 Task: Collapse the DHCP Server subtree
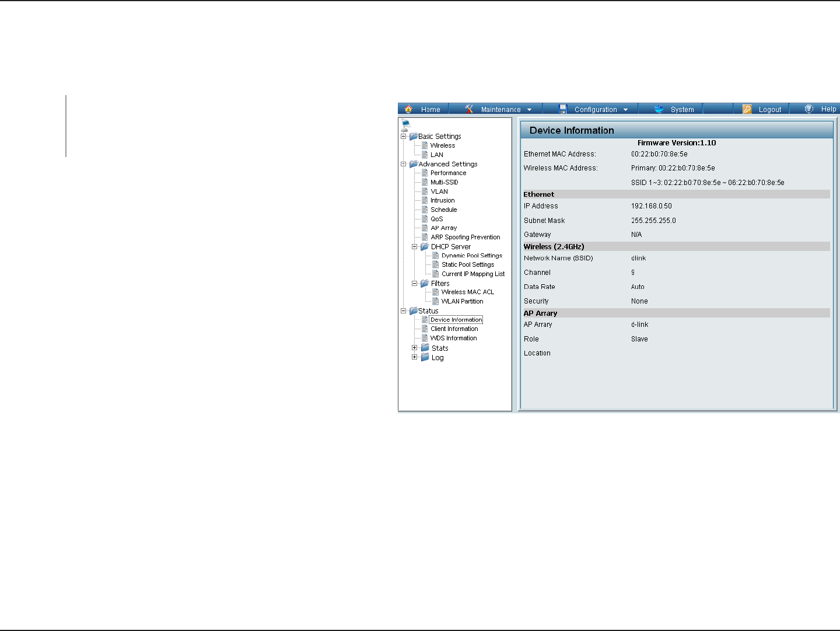point(415,246)
